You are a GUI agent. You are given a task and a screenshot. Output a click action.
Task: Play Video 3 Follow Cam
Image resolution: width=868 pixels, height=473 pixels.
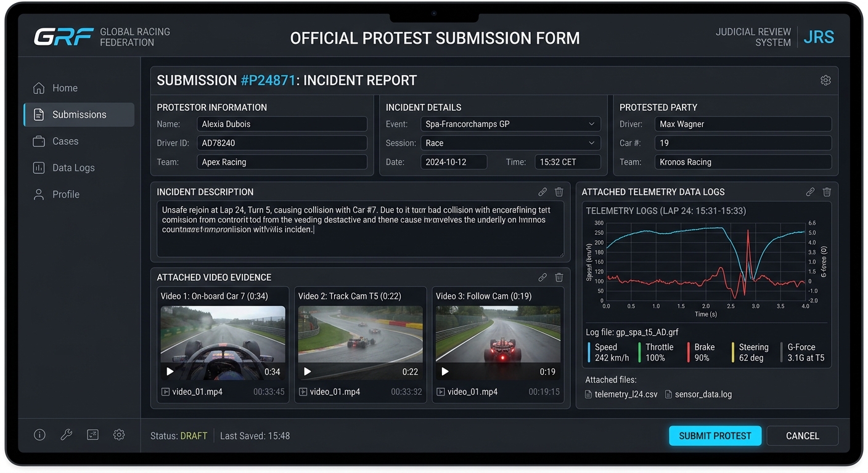click(444, 371)
